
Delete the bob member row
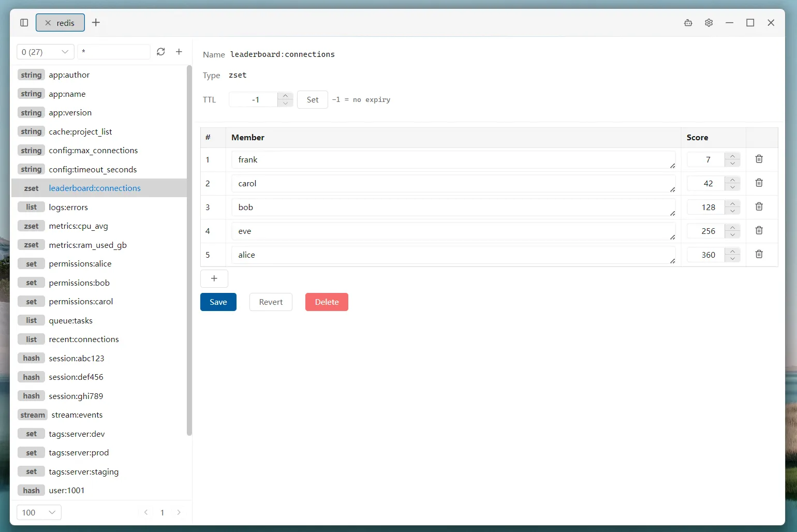coord(759,206)
